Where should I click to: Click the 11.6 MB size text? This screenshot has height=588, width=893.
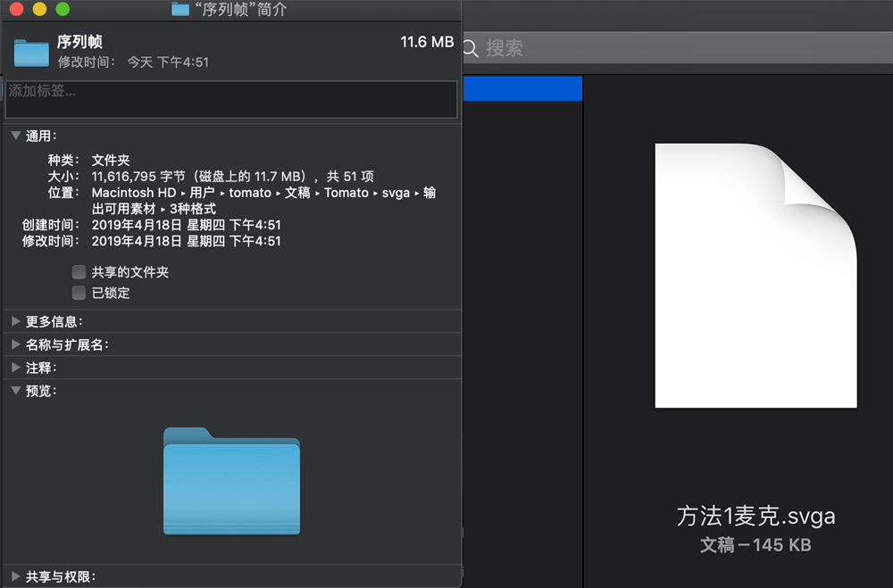point(427,42)
